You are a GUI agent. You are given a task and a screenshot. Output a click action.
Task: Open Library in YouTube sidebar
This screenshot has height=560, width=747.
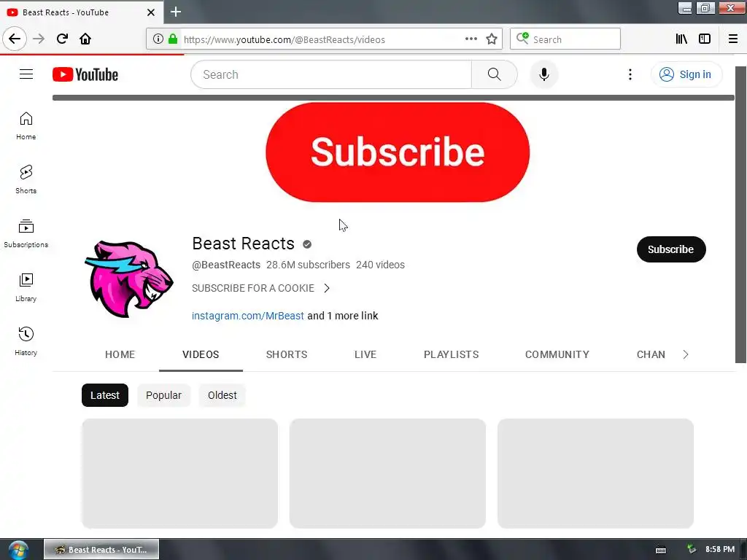pos(26,287)
